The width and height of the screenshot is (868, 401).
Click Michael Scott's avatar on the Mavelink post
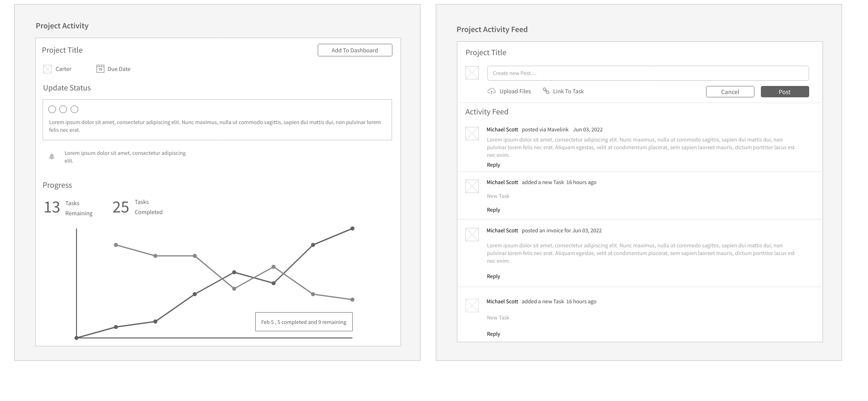[472, 133]
